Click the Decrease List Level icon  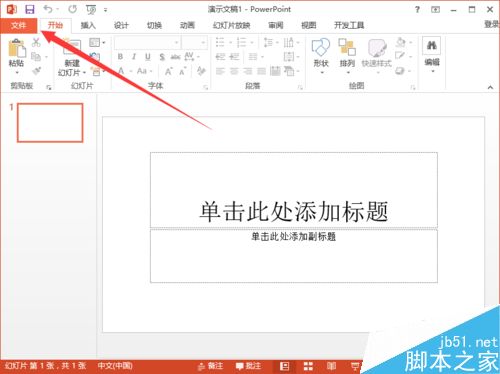pos(220,57)
